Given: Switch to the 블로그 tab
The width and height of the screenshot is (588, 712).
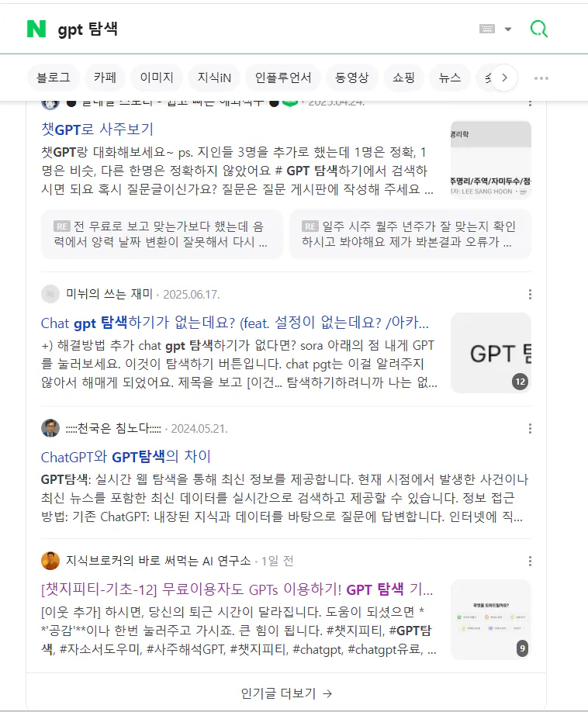Looking at the screenshot, I should [54, 78].
